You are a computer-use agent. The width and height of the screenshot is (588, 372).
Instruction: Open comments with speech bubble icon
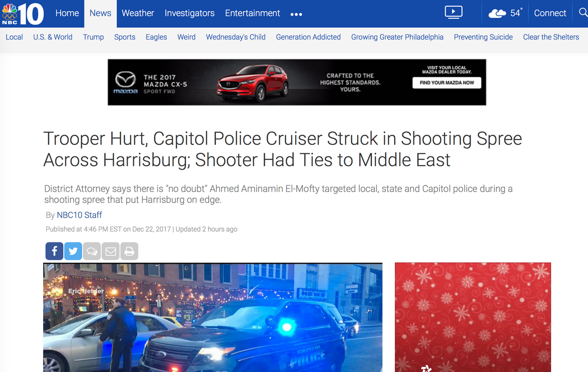click(x=92, y=251)
